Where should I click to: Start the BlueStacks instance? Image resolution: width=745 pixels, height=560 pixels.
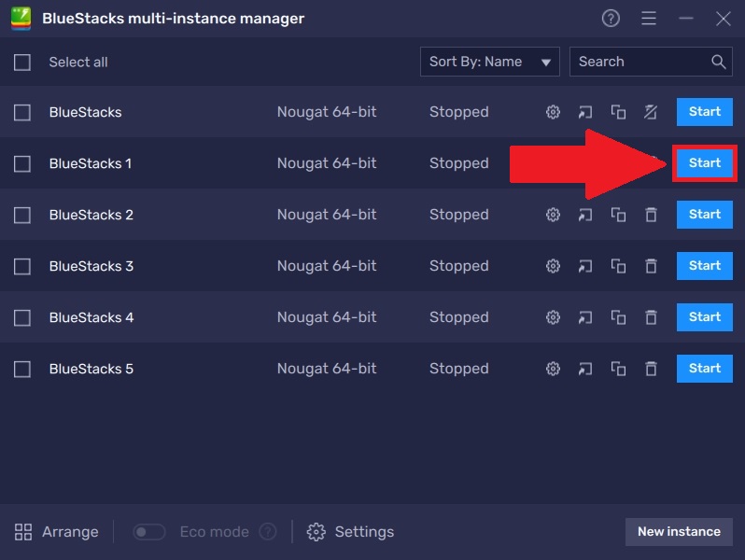pyautogui.click(x=705, y=112)
